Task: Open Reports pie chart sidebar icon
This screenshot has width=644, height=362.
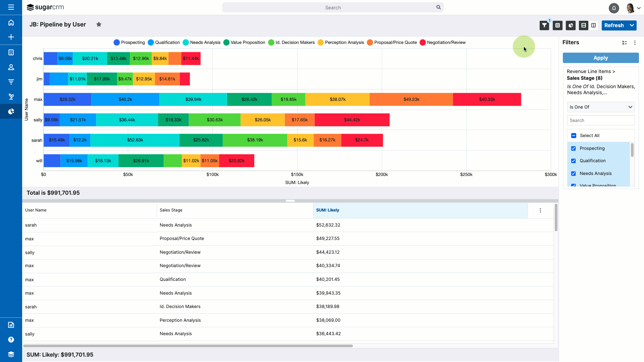Action: pyautogui.click(x=11, y=111)
